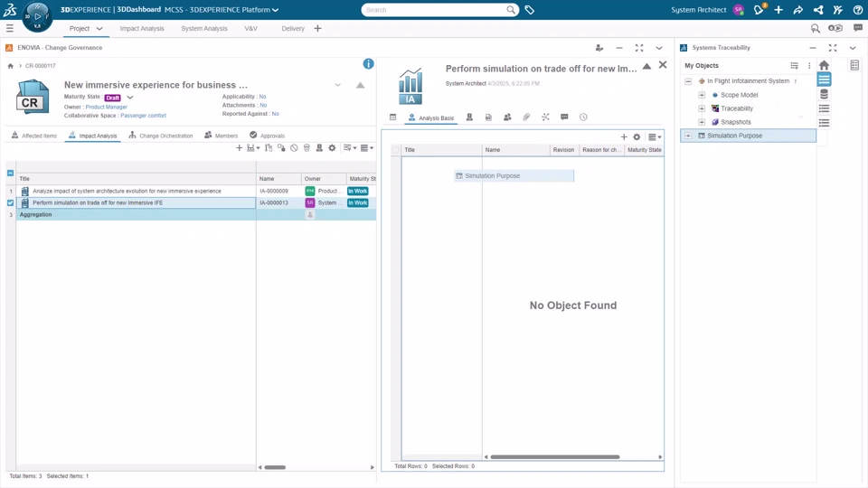
Task: Open the platform selector dropdown
Action: point(275,10)
